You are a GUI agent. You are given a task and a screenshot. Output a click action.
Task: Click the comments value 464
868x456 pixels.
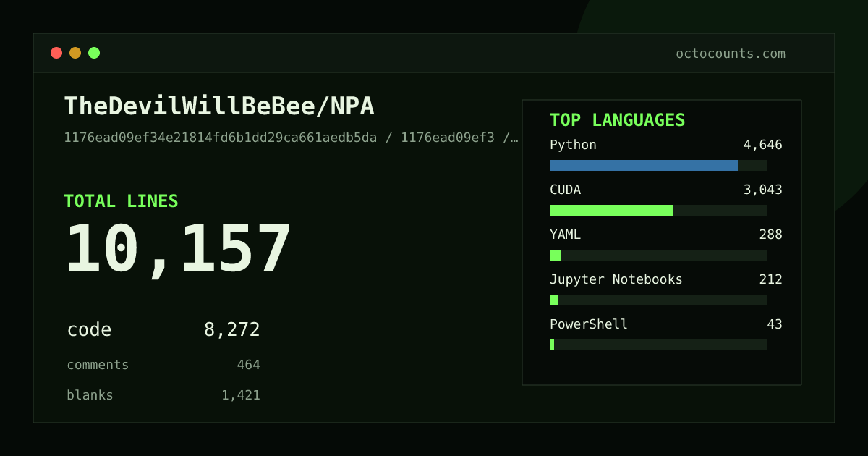coord(248,365)
